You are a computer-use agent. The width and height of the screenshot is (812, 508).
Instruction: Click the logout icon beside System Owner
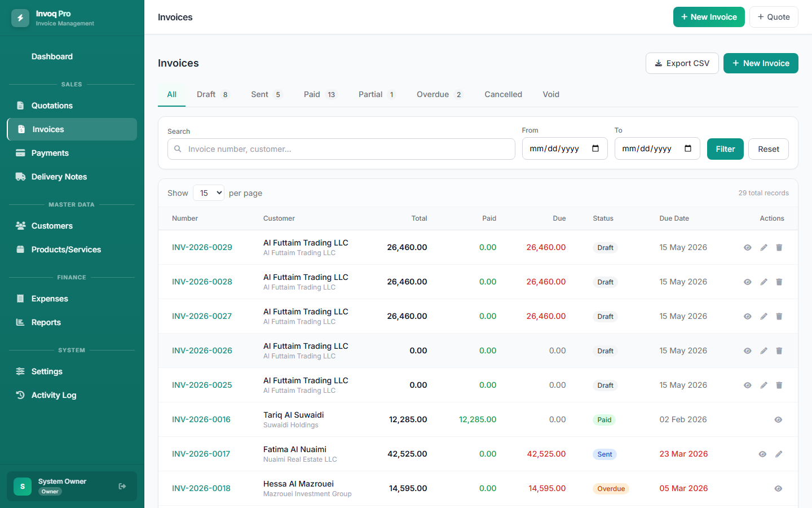(122, 487)
